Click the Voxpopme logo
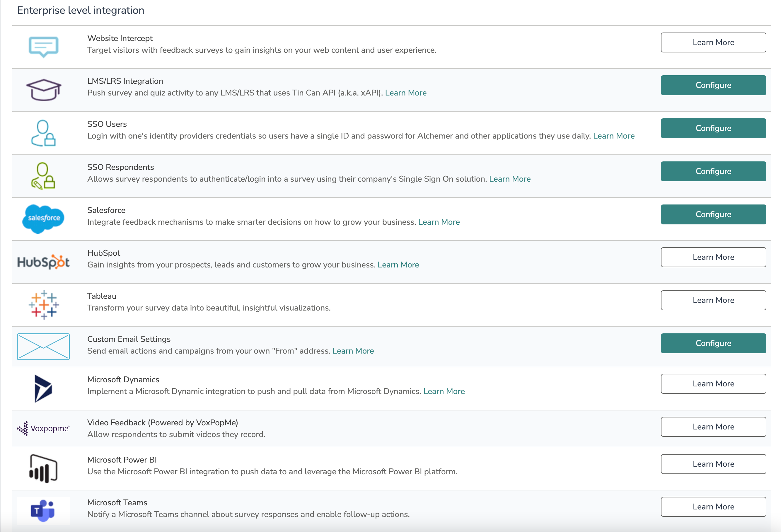The image size is (781, 532). pos(43,429)
